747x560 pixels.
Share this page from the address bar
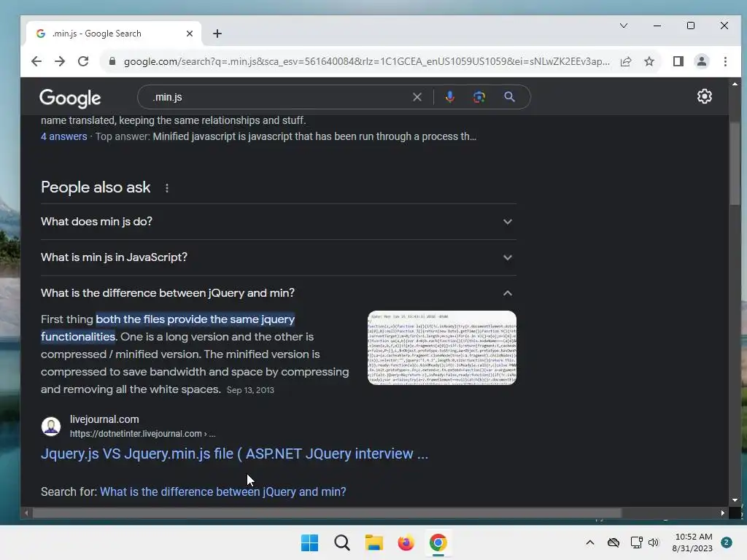625,61
